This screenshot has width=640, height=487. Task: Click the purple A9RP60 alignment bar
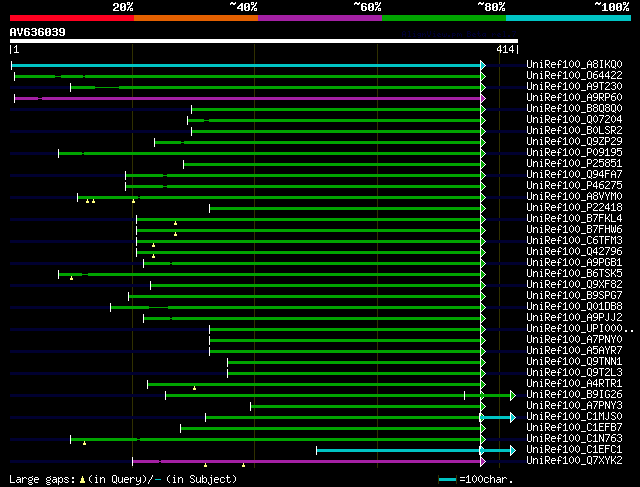click(247, 98)
